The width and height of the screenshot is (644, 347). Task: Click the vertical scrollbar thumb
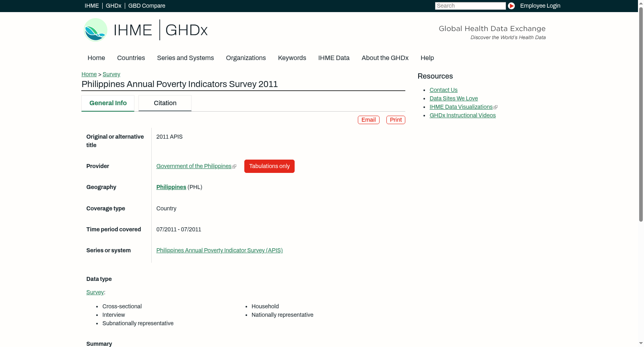641,114
